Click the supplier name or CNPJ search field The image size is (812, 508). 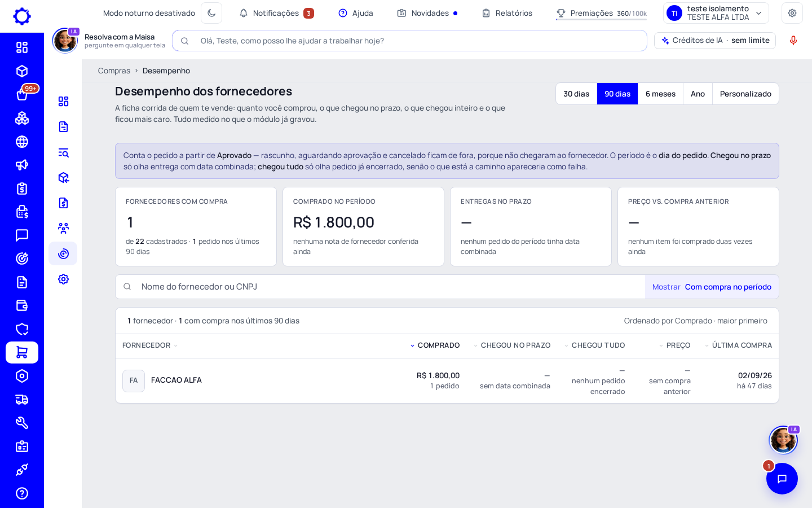[381, 287]
